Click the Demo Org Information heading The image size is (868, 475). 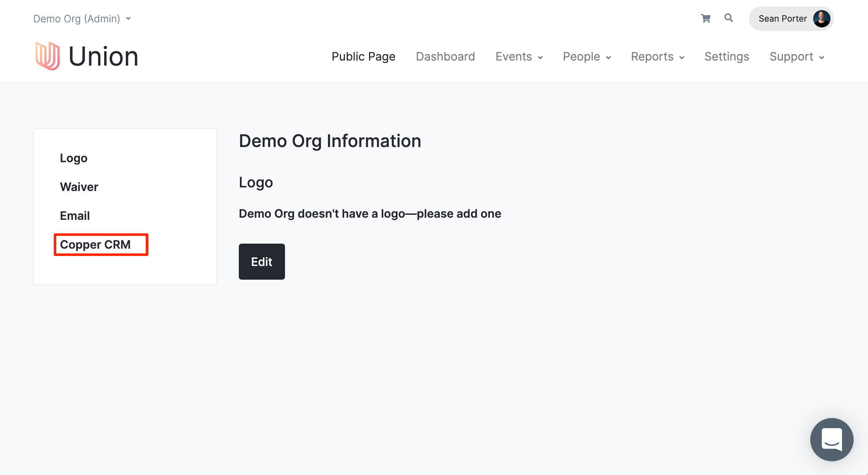[330, 141]
